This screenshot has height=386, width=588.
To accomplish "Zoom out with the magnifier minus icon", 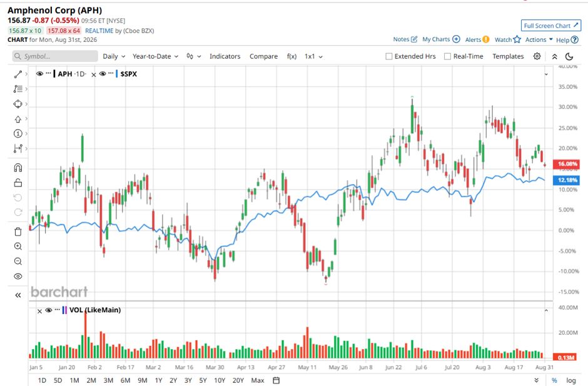I will point(18,262).
